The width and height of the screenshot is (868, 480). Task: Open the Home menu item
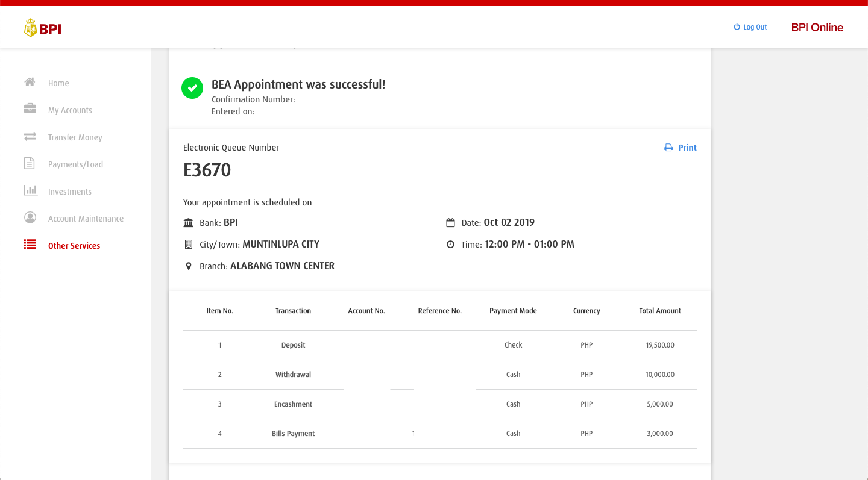pos(58,83)
